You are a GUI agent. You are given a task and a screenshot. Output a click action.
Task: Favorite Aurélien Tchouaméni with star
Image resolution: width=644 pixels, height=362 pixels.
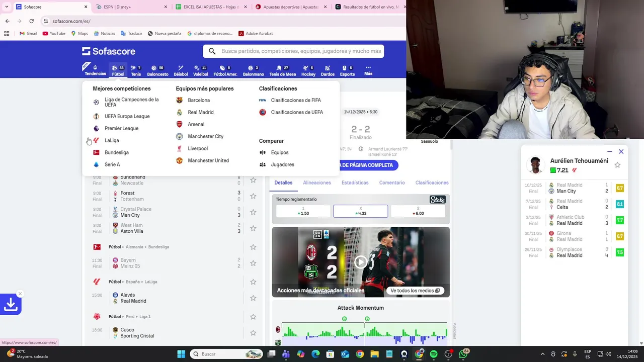point(617,165)
